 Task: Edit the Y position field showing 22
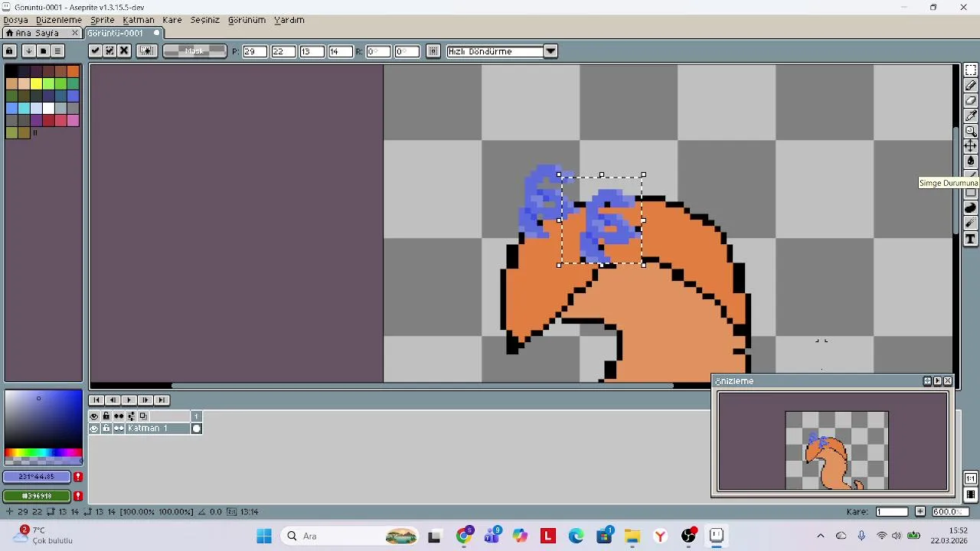point(283,51)
